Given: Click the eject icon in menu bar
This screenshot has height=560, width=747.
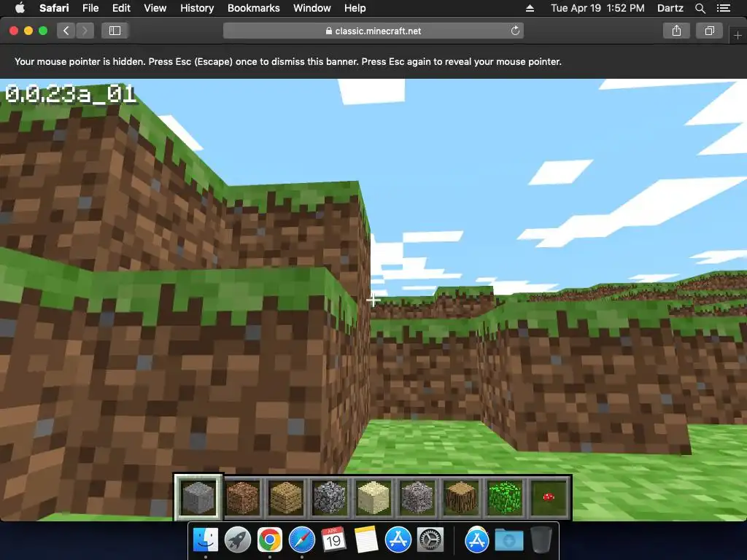Looking at the screenshot, I should (x=530, y=8).
